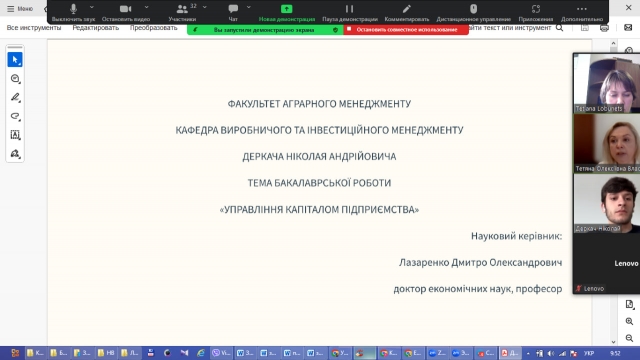Click the find text or tool field
The width and height of the screenshot is (640, 360).
click(x=510, y=28)
